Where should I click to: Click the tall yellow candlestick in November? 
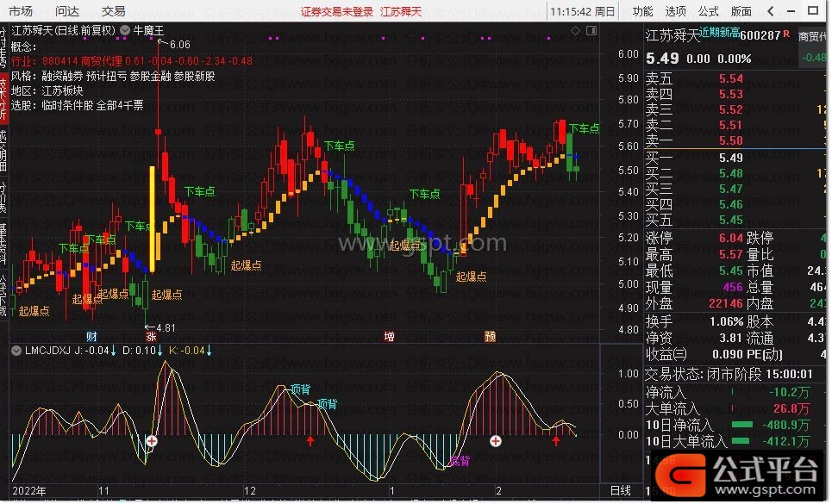pyautogui.click(x=153, y=220)
